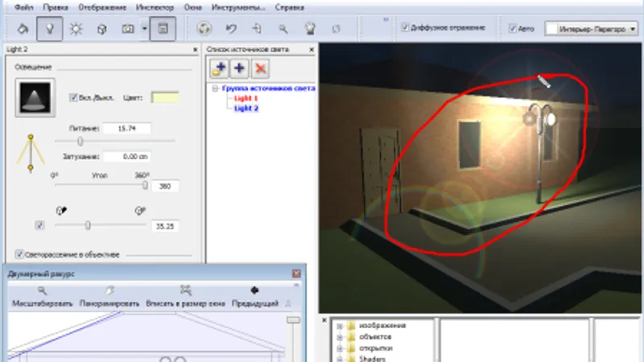Viewport: 644px width, 362px height.
Task: Open the Правка menu
Action: pyautogui.click(x=56, y=7)
